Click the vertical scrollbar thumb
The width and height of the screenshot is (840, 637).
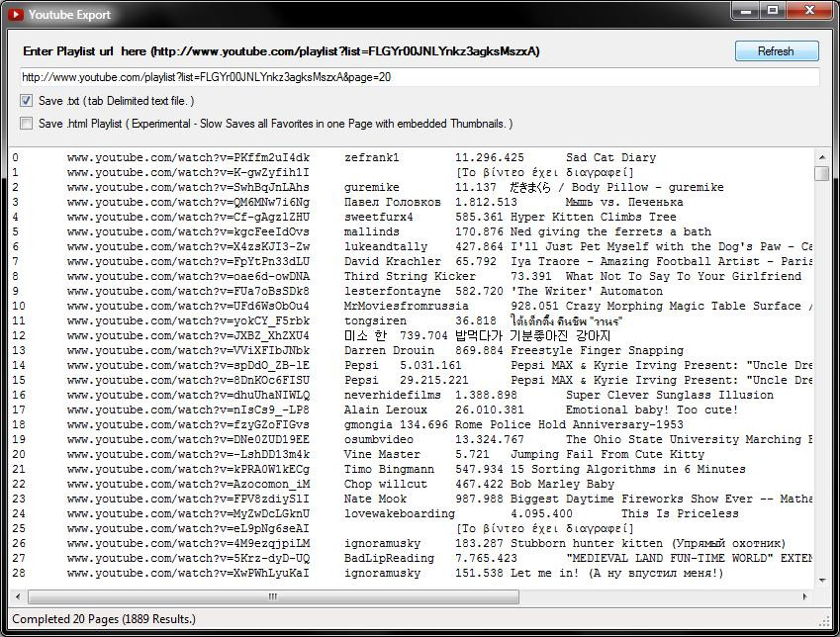pyautogui.click(x=821, y=173)
